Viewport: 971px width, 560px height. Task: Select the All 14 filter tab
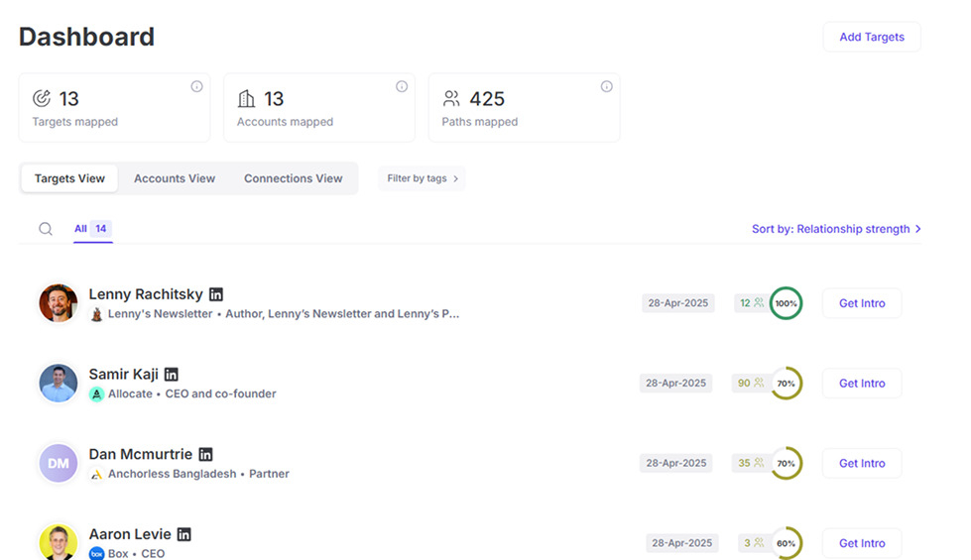93,229
